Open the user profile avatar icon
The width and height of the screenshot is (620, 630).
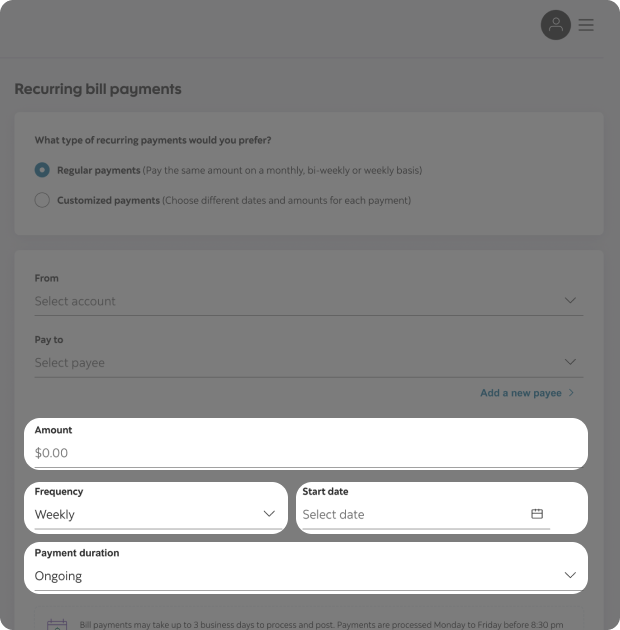pyautogui.click(x=556, y=25)
